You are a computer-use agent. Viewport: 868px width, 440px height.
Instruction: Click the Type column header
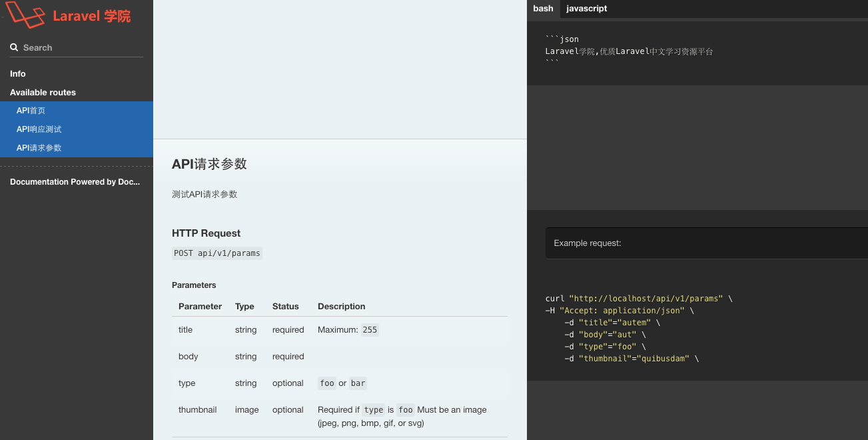[244, 306]
